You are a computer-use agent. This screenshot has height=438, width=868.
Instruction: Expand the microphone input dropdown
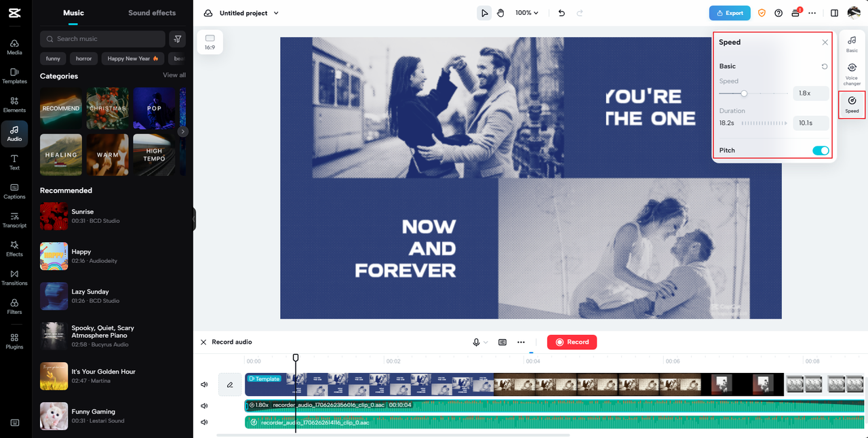(x=486, y=342)
